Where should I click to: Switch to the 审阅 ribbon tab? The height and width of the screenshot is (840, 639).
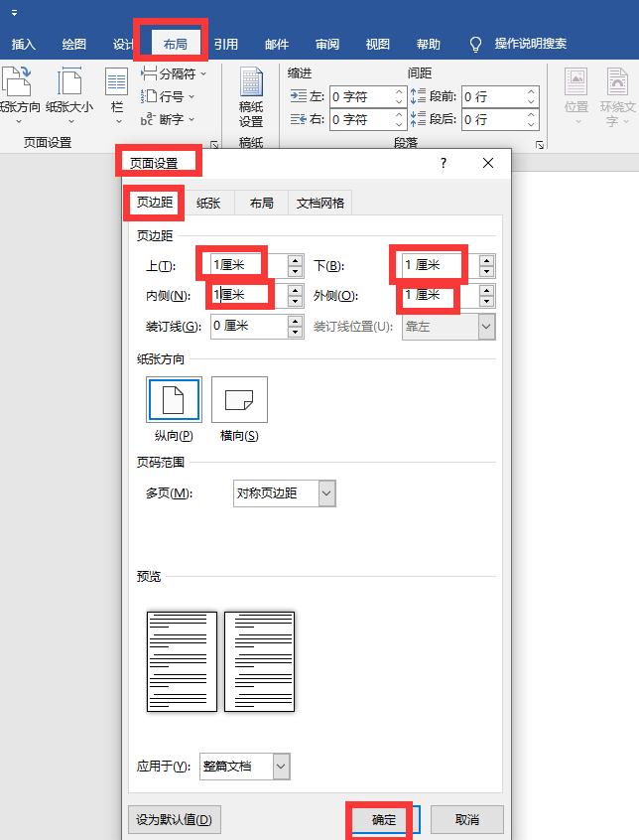[x=327, y=44]
